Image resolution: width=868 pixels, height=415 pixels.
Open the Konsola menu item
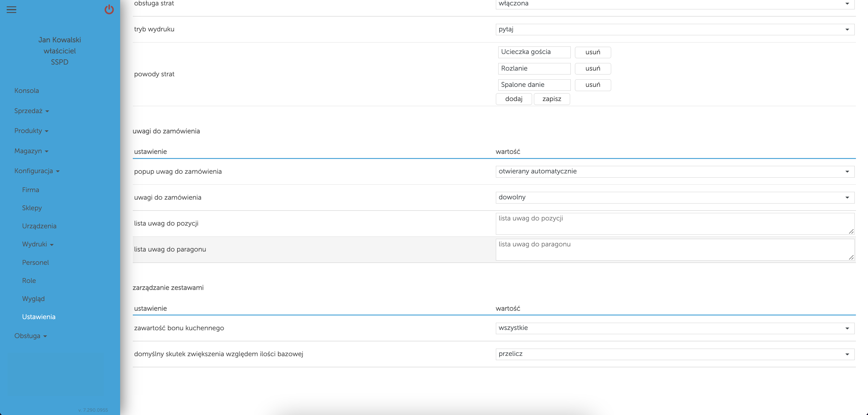pos(27,90)
